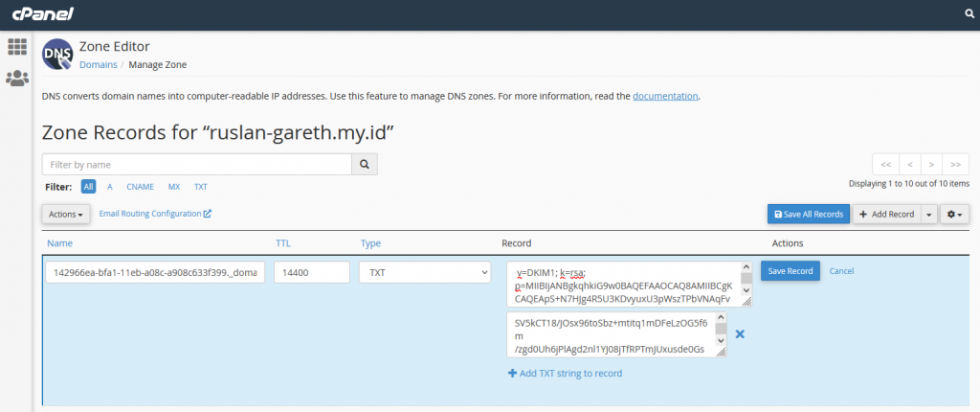Click the DNS Zone Editor globe icon
Image resolution: width=980 pixels, height=412 pixels.
point(57,55)
